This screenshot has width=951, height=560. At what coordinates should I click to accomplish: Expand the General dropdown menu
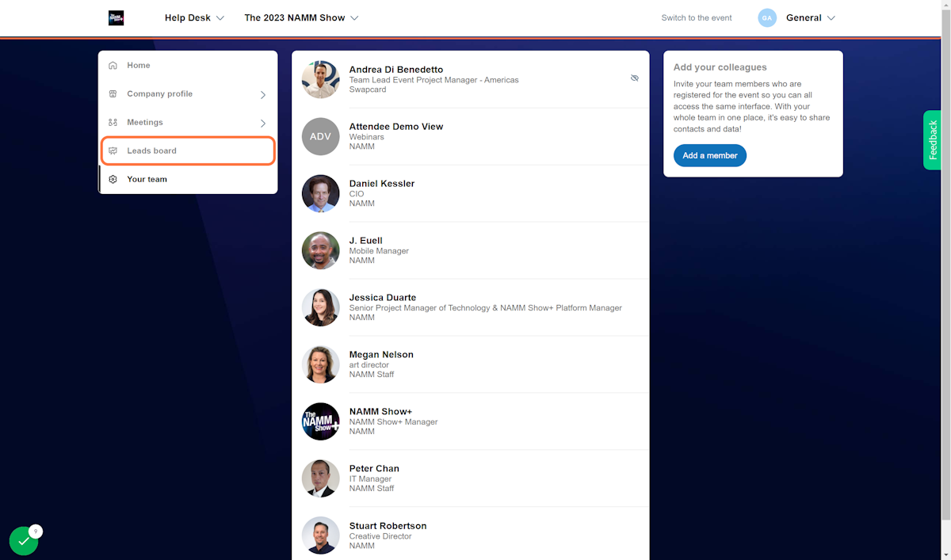tap(810, 17)
